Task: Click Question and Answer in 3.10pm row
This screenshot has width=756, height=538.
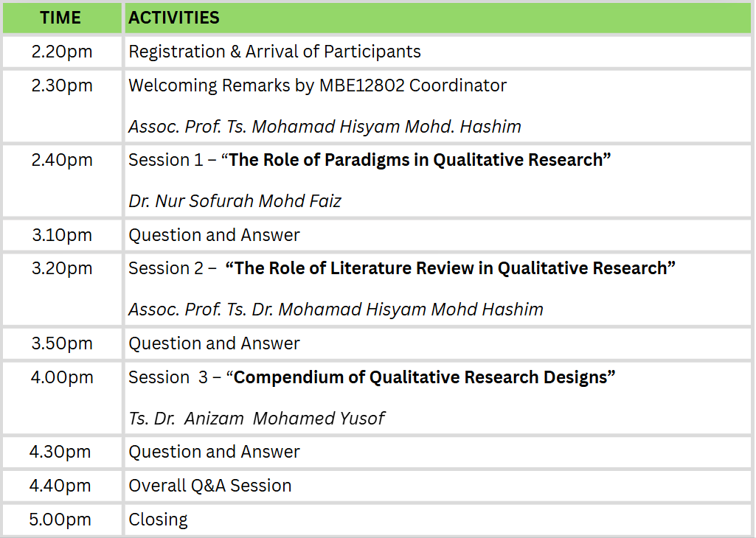Action: pyautogui.click(x=214, y=235)
